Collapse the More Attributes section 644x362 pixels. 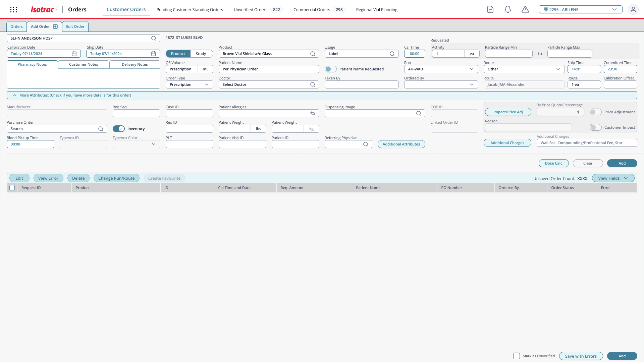(x=15, y=95)
